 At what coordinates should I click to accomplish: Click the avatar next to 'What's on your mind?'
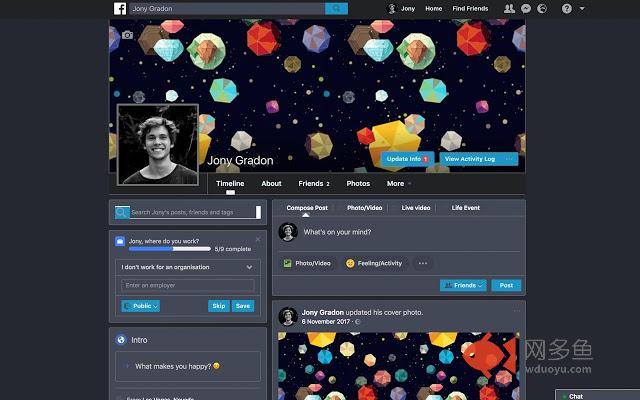(x=288, y=232)
